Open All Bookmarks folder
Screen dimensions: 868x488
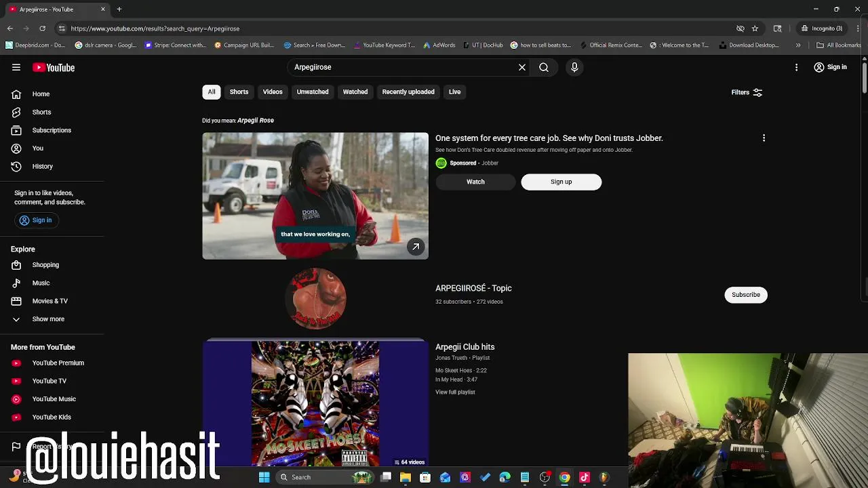click(x=839, y=45)
